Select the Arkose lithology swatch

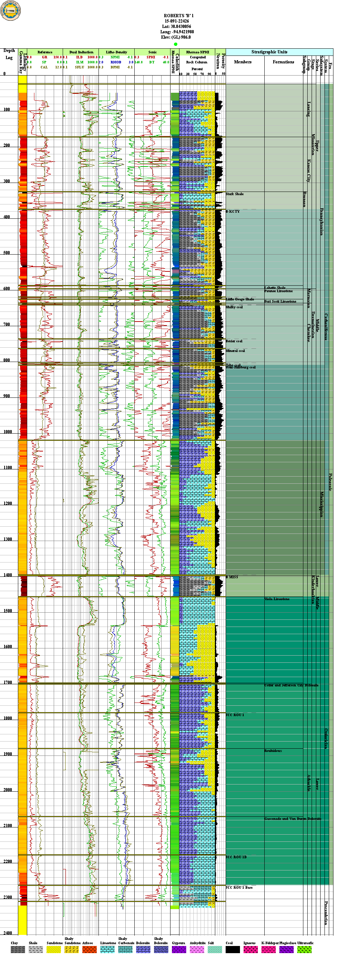(89, 950)
